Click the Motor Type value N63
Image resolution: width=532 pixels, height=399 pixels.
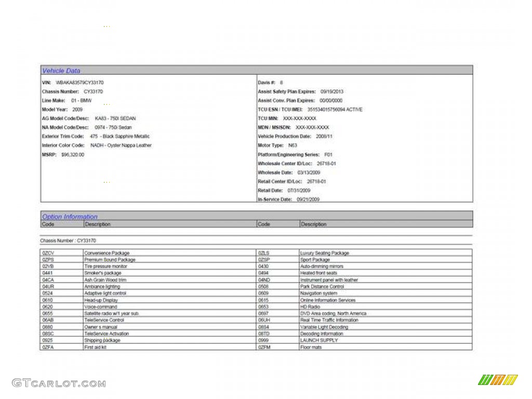coord(292,145)
